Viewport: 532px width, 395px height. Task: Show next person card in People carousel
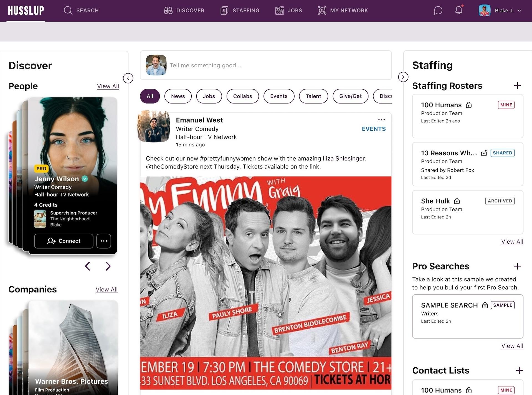coord(108,266)
